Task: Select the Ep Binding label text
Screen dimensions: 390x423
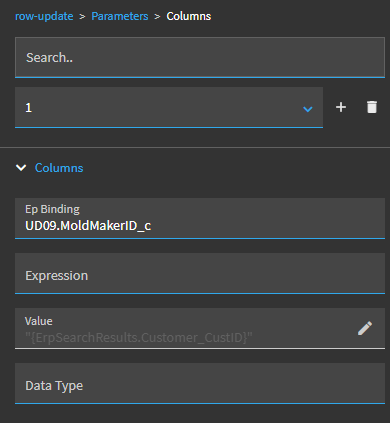Action: click(52, 209)
